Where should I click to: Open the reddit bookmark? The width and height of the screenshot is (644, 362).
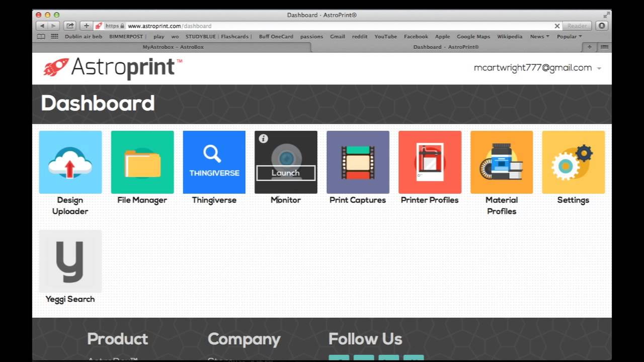(360, 37)
